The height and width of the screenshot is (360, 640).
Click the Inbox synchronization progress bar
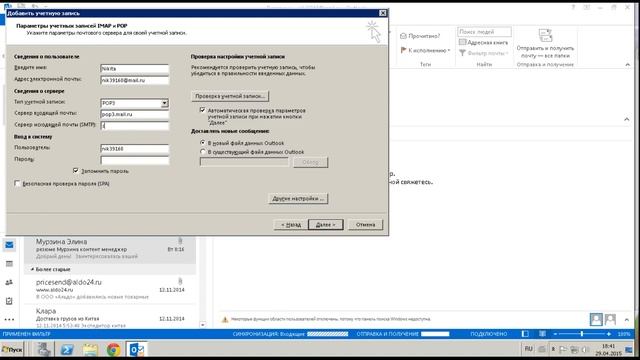(x=327, y=334)
